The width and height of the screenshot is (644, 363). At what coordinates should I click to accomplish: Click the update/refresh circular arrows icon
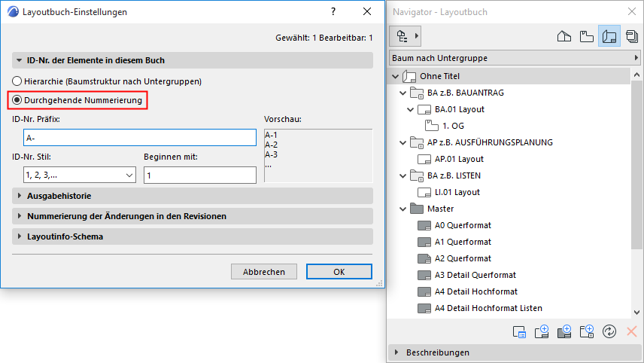(x=609, y=331)
